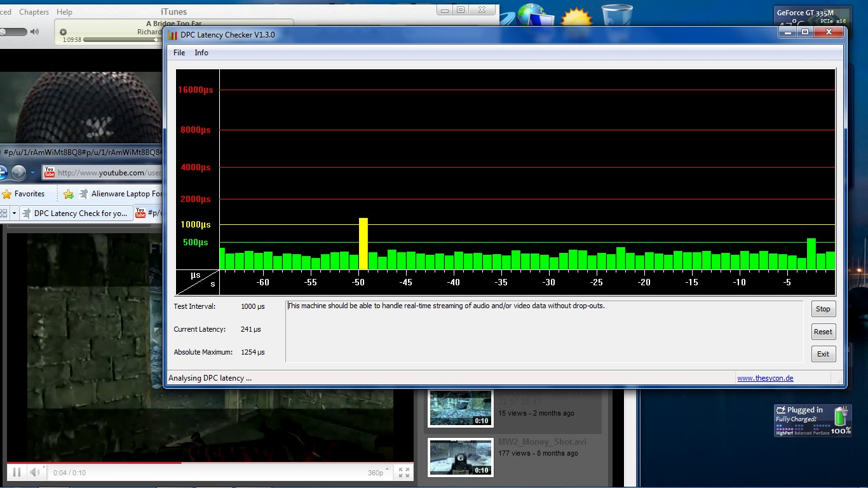Click the GeForce GT 335M gadget

812,17
